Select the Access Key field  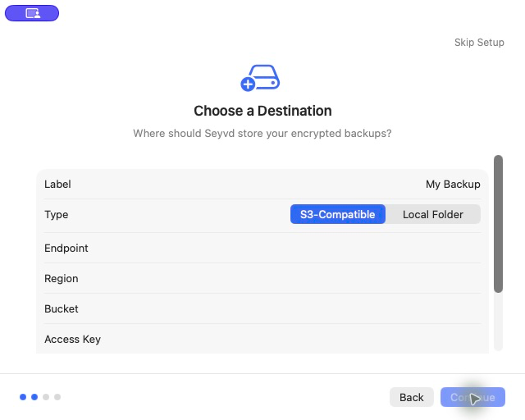(262, 340)
